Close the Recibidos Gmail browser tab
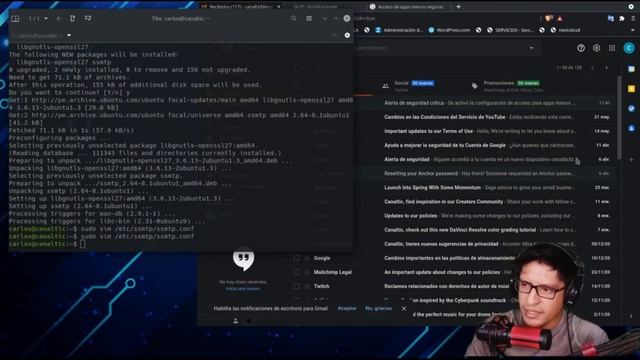Image resolution: width=640 pixels, height=360 pixels. (x=279, y=7)
